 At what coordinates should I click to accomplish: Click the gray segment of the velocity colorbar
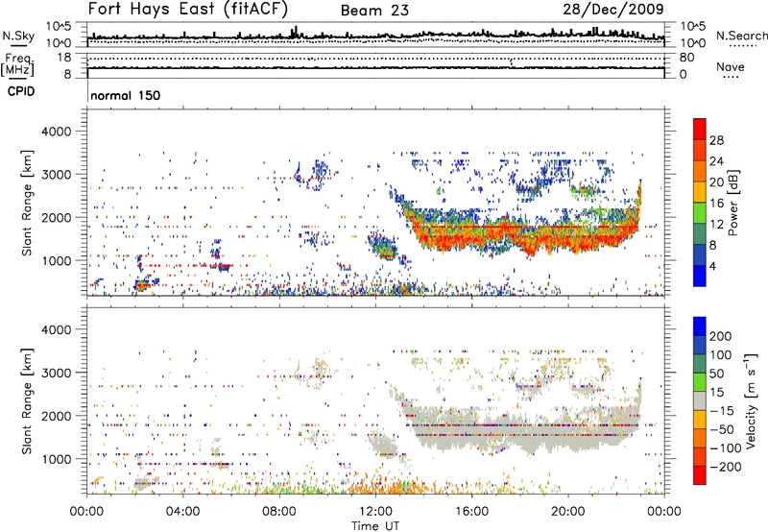click(x=700, y=401)
